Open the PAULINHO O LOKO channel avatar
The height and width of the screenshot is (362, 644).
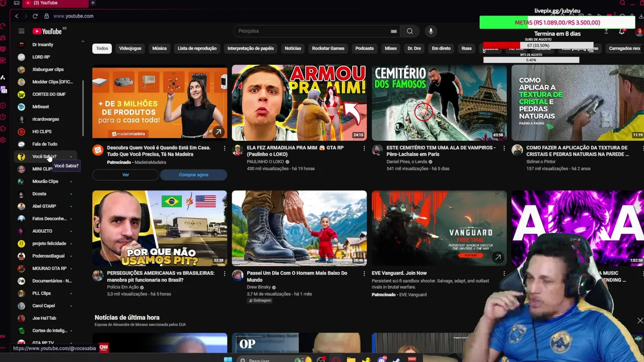(237, 150)
